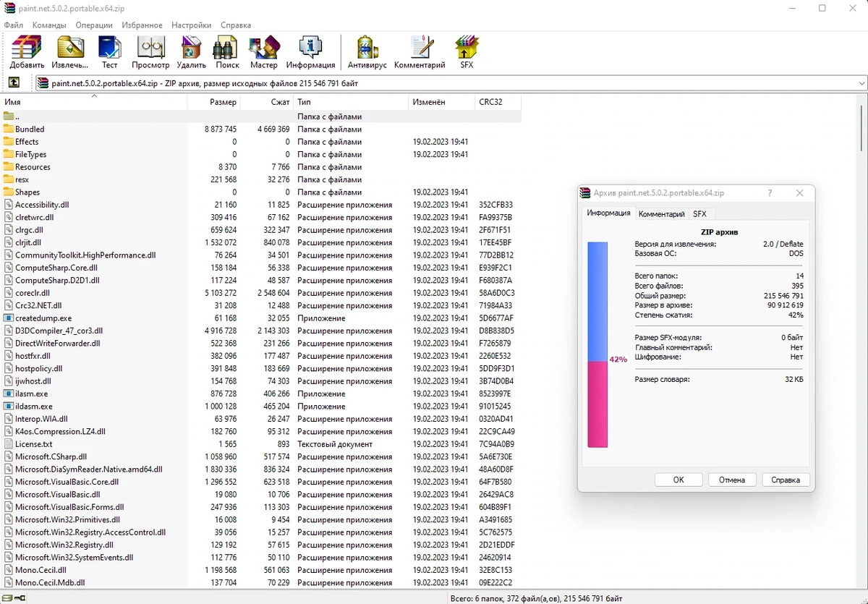The image size is (868, 604).
Task: Click the Информация (Info) toolbar icon
Action: [x=310, y=47]
